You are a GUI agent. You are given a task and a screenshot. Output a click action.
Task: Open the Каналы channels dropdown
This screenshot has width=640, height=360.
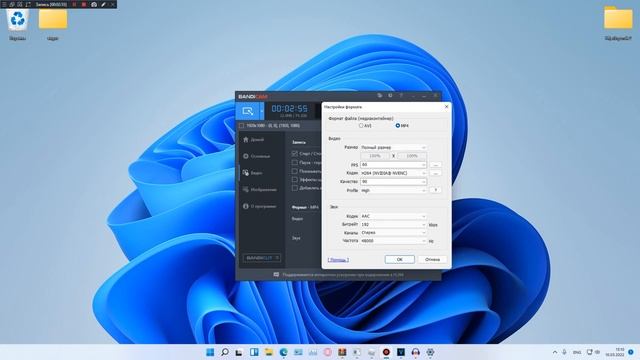pos(393,233)
